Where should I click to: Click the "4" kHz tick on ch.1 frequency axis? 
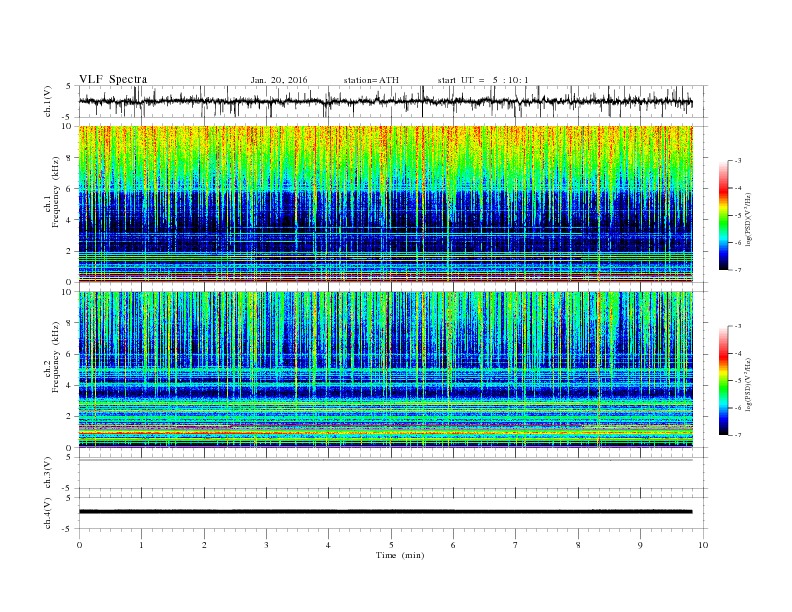coord(70,220)
